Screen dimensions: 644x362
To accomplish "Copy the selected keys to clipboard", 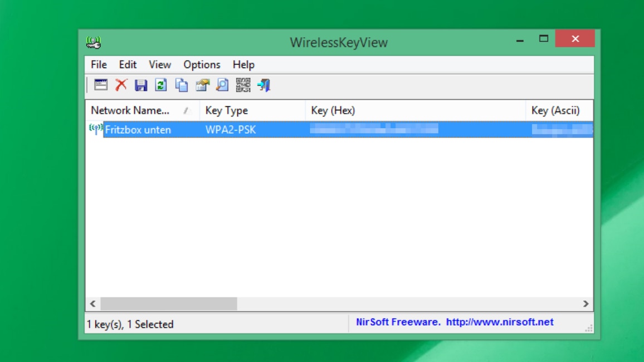I will click(180, 85).
